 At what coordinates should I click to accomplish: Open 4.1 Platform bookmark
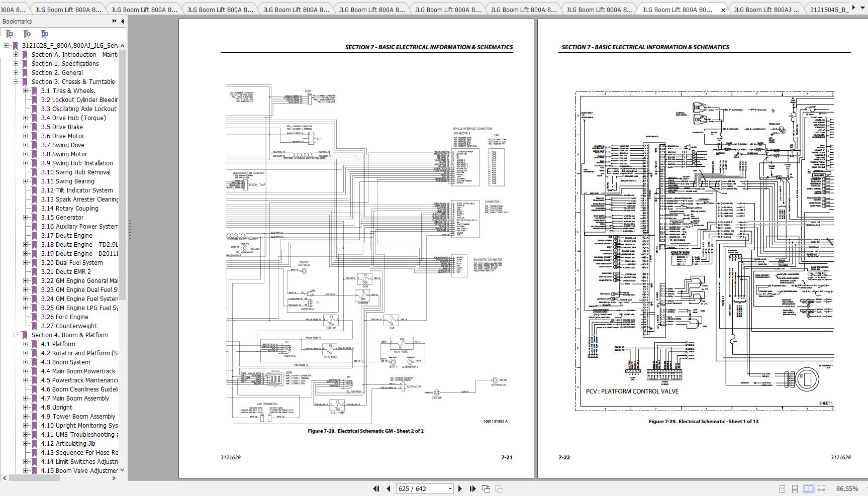[58, 344]
